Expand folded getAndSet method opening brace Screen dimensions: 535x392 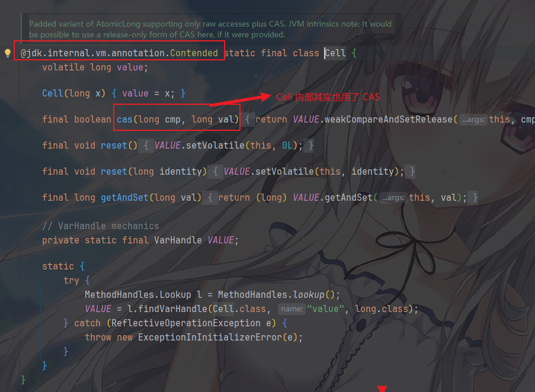(x=210, y=198)
